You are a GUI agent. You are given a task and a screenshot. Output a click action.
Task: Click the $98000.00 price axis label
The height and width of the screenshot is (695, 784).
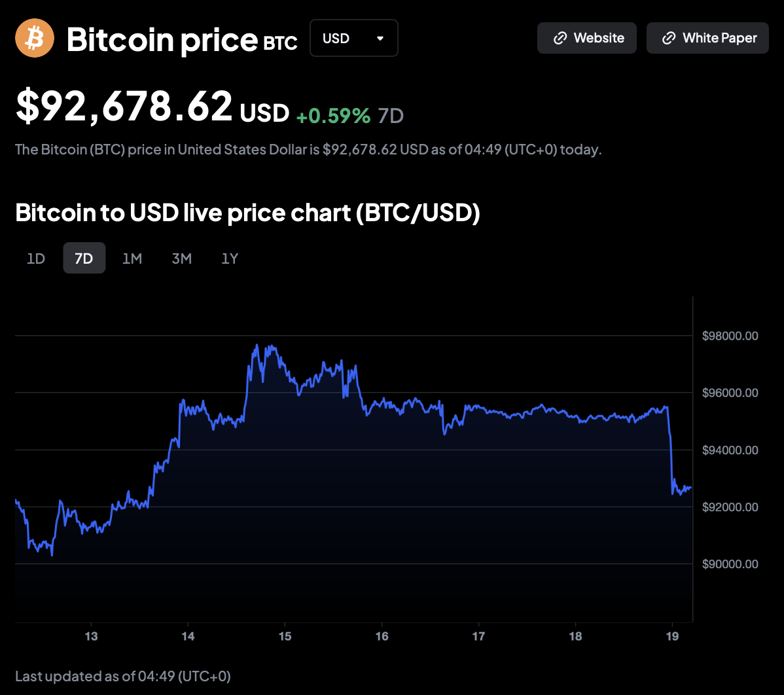point(730,336)
